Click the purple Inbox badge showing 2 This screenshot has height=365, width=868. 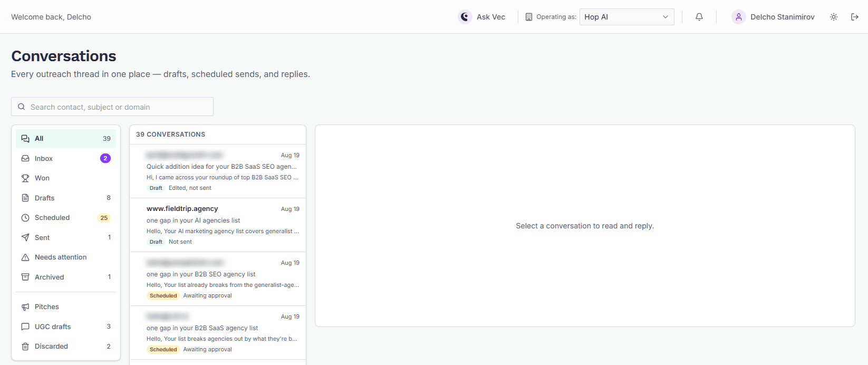[105, 158]
